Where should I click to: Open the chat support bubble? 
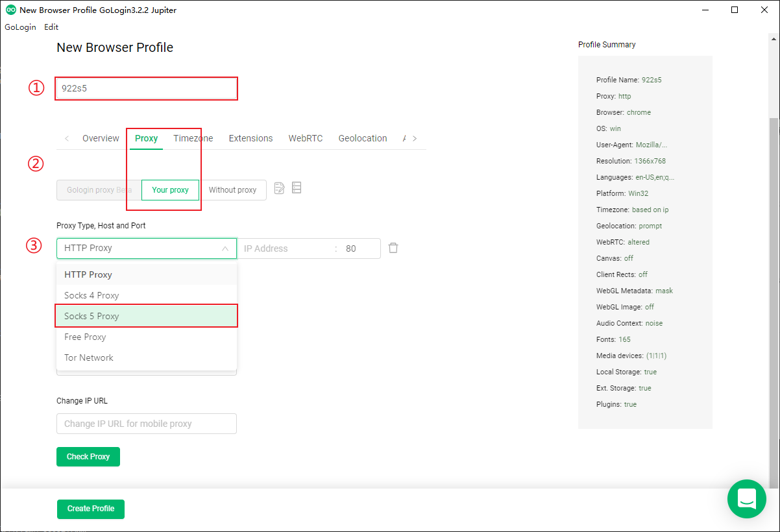(747, 499)
